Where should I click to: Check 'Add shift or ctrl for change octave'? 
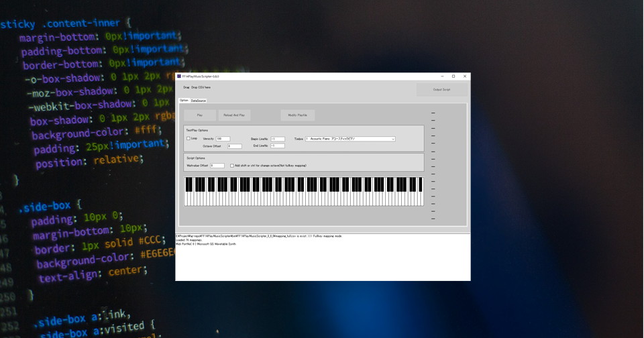(232, 166)
